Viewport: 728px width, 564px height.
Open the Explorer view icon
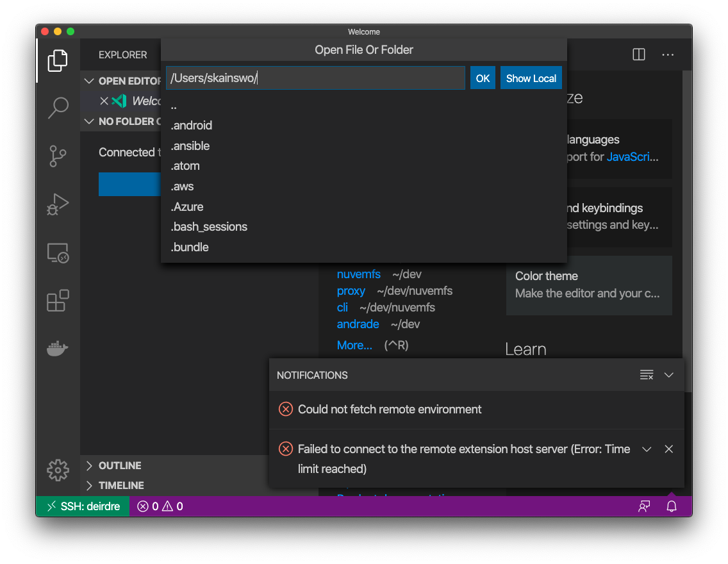pyautogui.click(x=58, y=60)
